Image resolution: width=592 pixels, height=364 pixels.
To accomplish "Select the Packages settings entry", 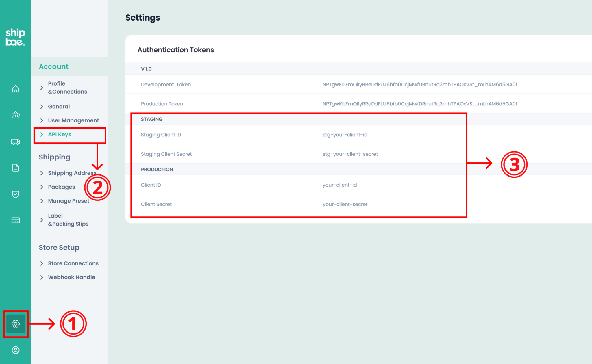I will [61, 187].
